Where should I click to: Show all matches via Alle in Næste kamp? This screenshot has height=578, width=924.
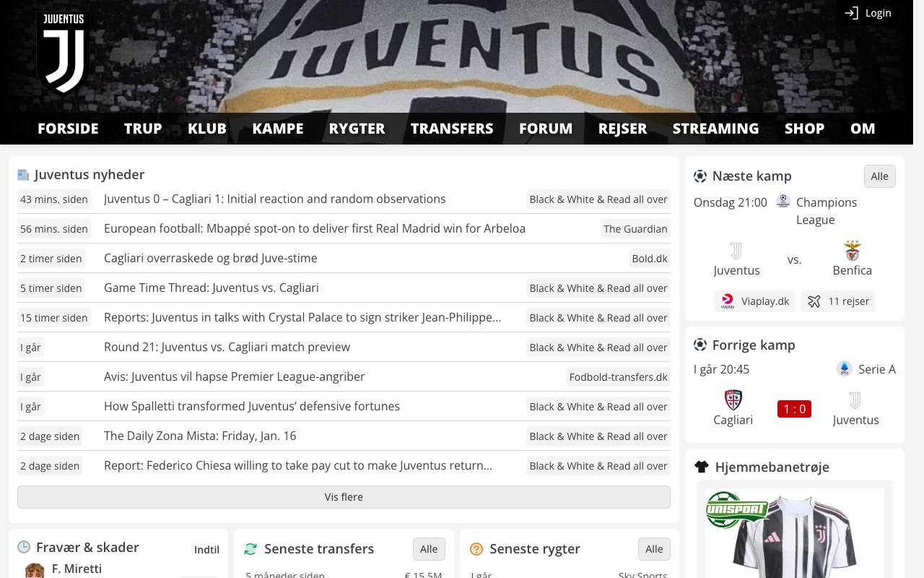coord(879,176)
